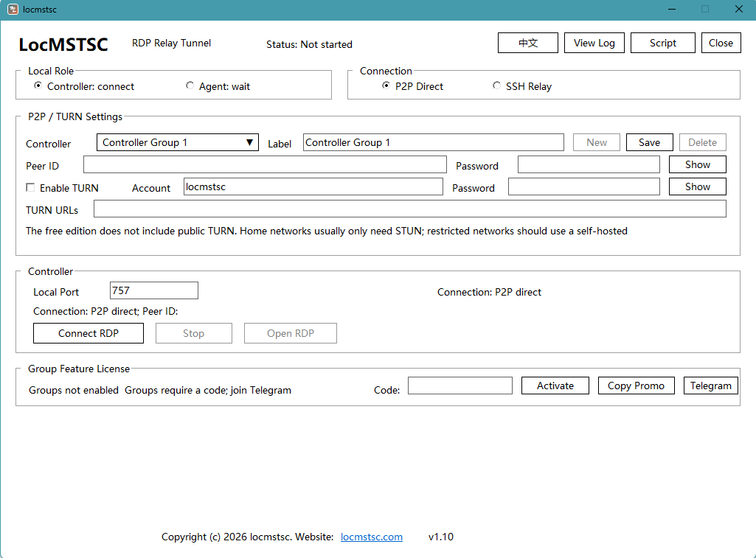The width and height of the screenshot is (756, 558).
Task: Click the TURN URLs input field
Action: [410, 209]
